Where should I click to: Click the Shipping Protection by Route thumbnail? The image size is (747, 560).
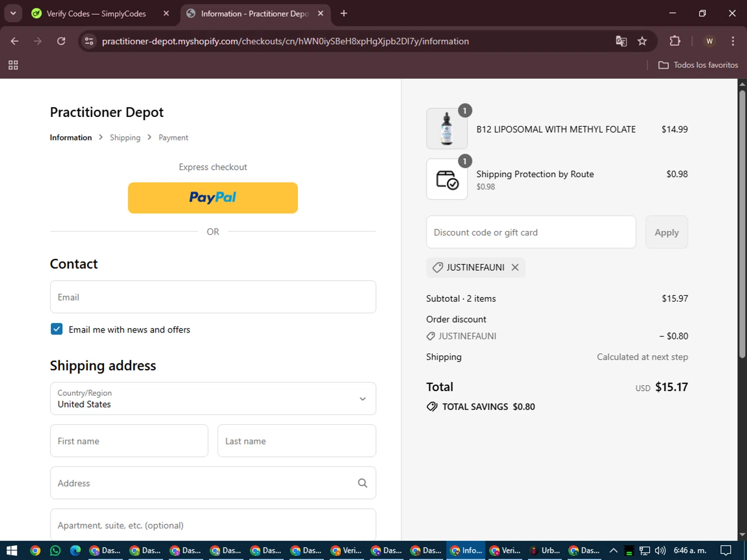click(x=447, y=179)
